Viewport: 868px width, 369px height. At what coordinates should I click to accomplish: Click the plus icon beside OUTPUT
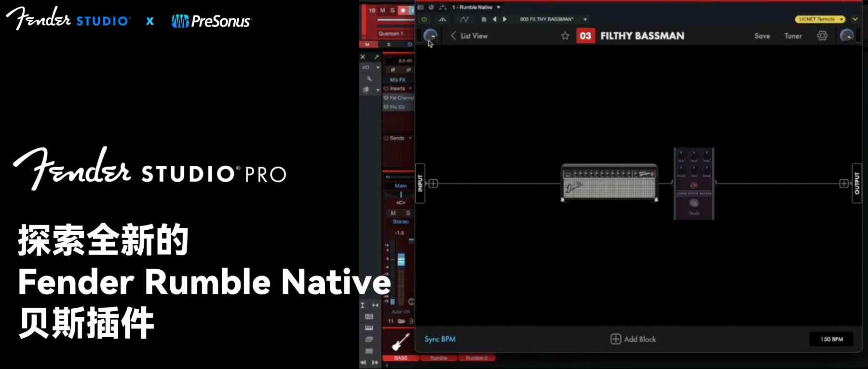(843, 184)
